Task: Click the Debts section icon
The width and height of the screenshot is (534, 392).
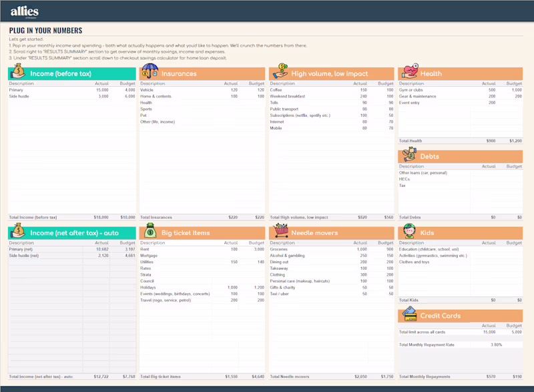Action: point(409,154)
